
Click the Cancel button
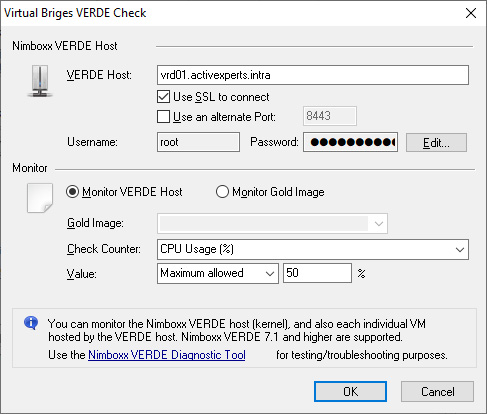437,392
